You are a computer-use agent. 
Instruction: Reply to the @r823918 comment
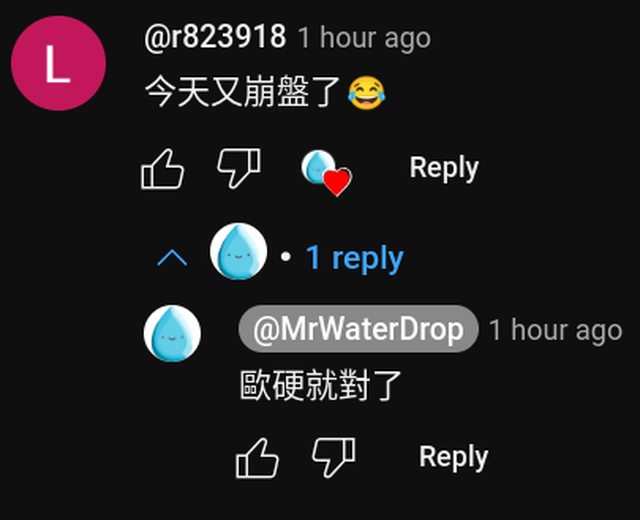444,168
